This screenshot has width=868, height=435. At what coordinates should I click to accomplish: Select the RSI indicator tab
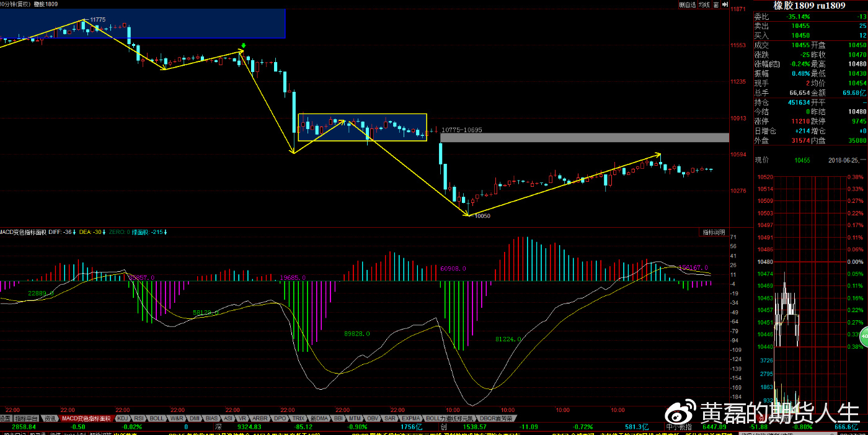pos(139,418)
